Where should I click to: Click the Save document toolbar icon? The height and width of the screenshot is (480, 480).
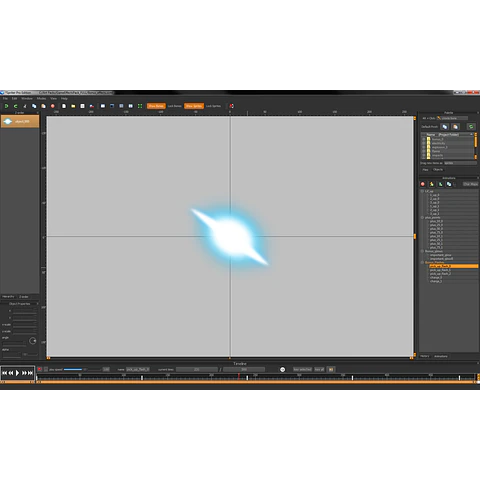pyautogui.click(x=83, y=106)
